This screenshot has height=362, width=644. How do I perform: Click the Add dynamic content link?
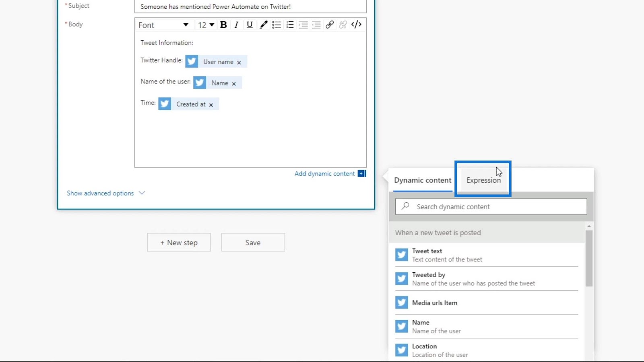coord(324,174)
